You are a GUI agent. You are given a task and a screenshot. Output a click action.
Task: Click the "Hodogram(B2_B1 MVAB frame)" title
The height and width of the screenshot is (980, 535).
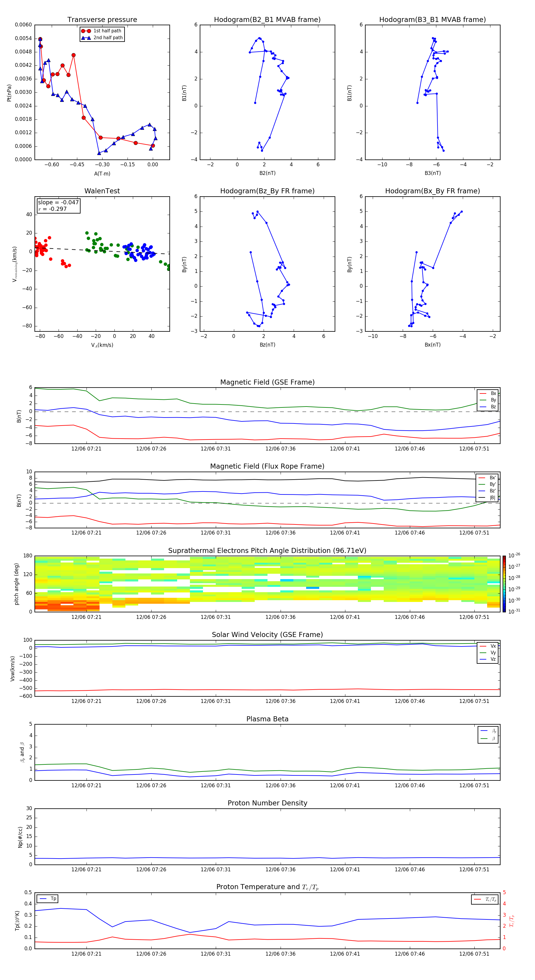pos(267,20)
